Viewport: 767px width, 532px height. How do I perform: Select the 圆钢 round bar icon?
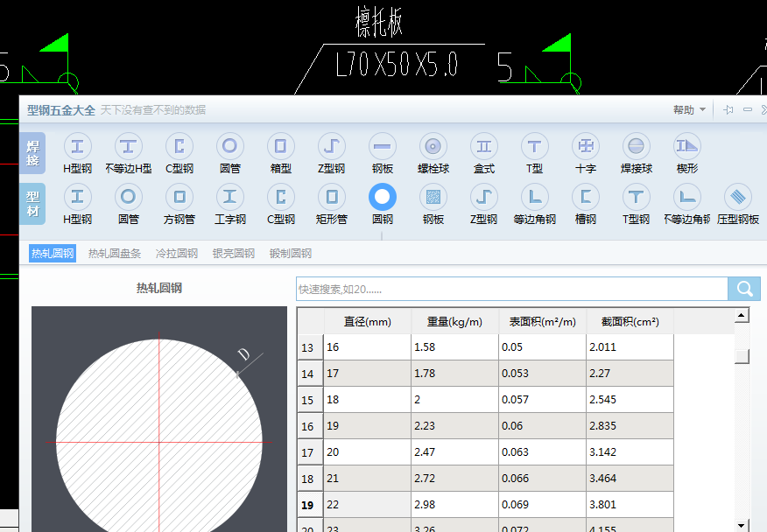[x=383, y=197]
